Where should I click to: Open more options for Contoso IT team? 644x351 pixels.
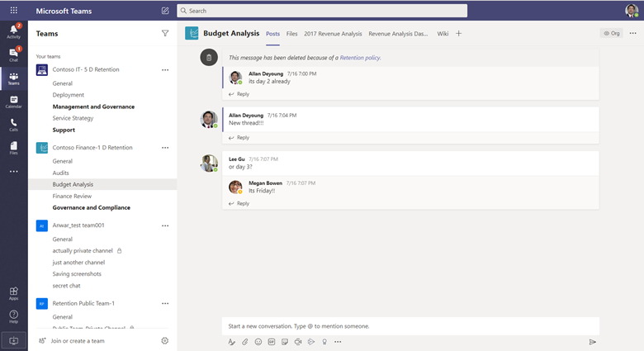[x=165, y=70]
